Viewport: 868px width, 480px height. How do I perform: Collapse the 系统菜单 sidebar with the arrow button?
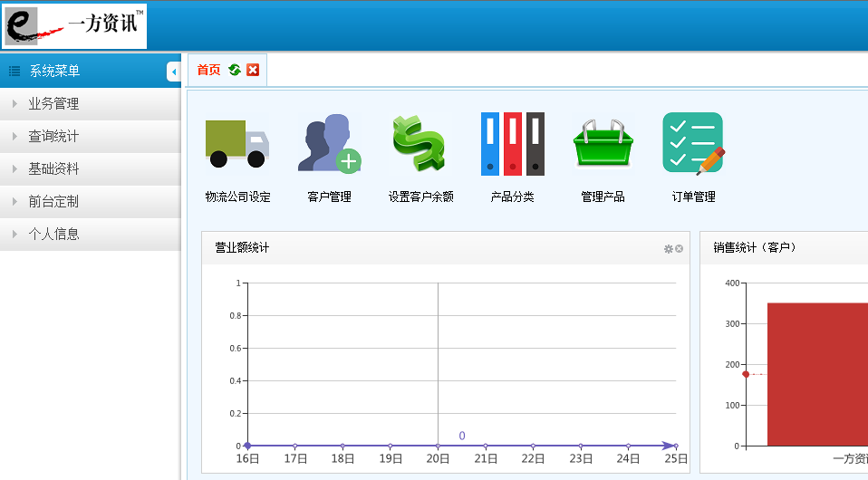[174, 72]
